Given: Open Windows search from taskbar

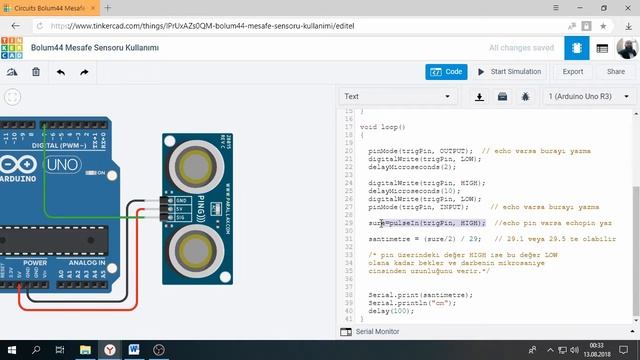Looking at the screenshot, I should [x=36, y=350].
